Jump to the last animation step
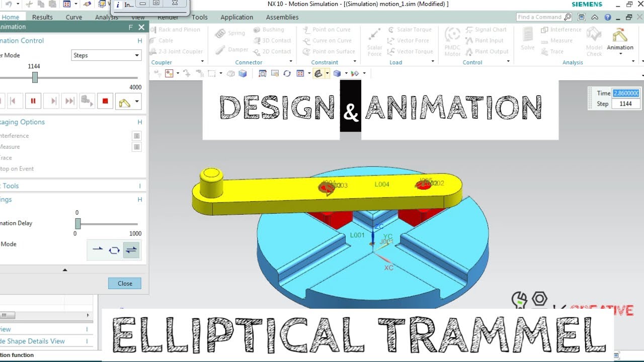The height and width of the screenshot is (362, 644). (70, 101)
